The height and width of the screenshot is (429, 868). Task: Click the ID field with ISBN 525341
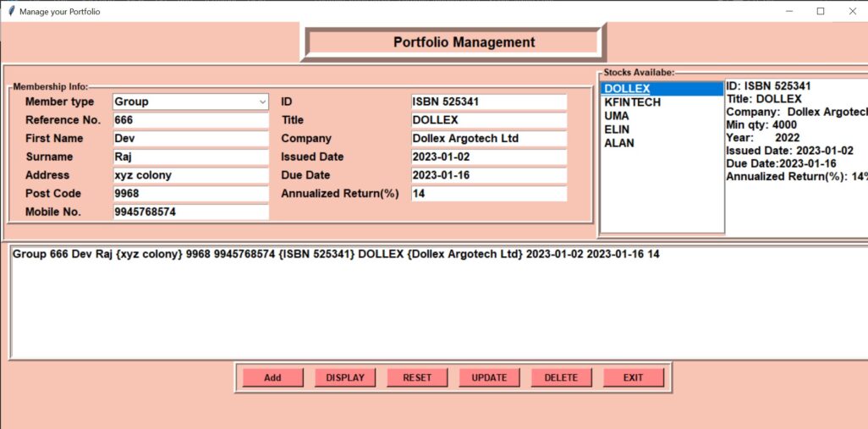489,102
